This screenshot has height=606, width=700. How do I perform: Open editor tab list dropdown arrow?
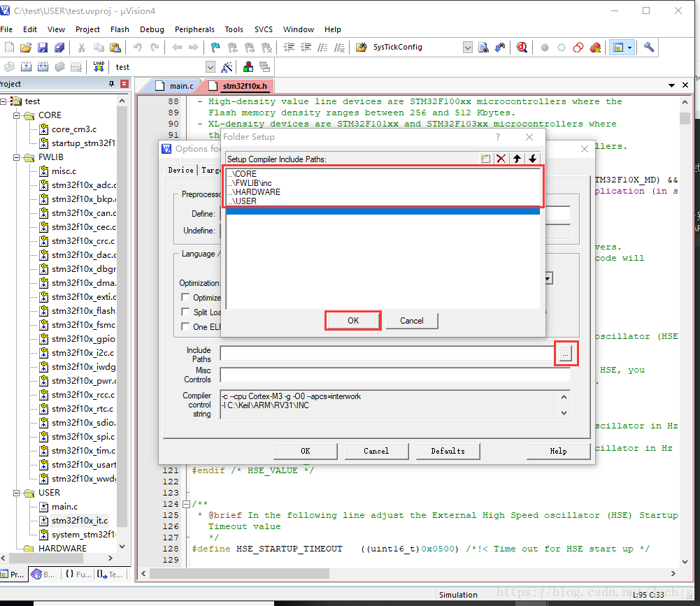[x=671, y=85]
